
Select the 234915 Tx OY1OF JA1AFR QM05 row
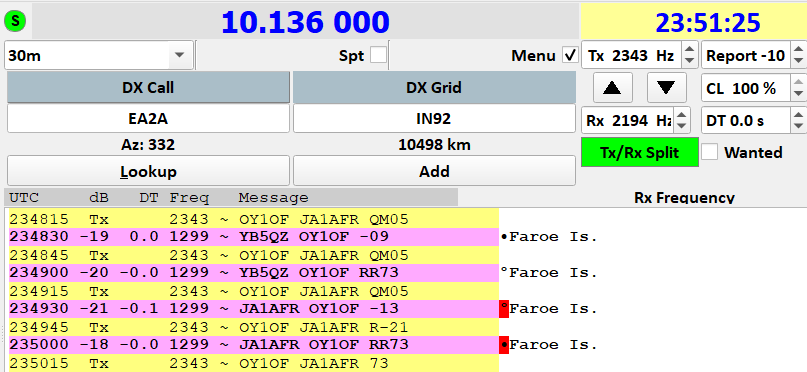(253, 291)
